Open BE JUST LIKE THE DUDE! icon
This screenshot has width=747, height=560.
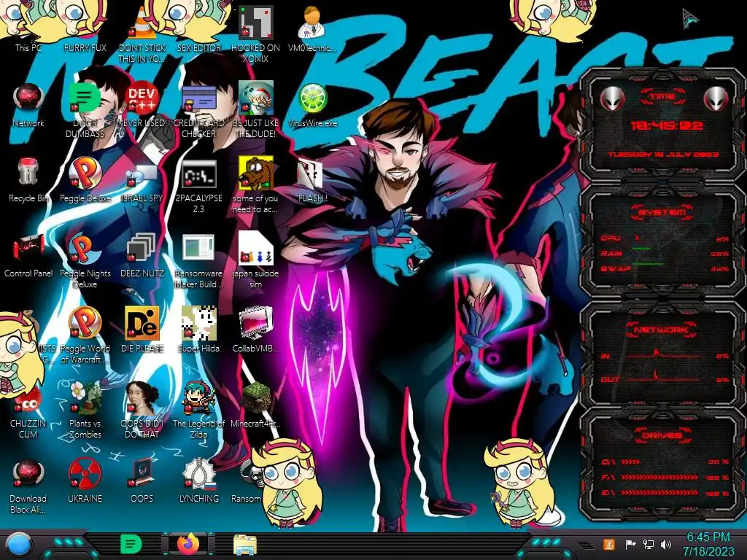pos(256,109)
